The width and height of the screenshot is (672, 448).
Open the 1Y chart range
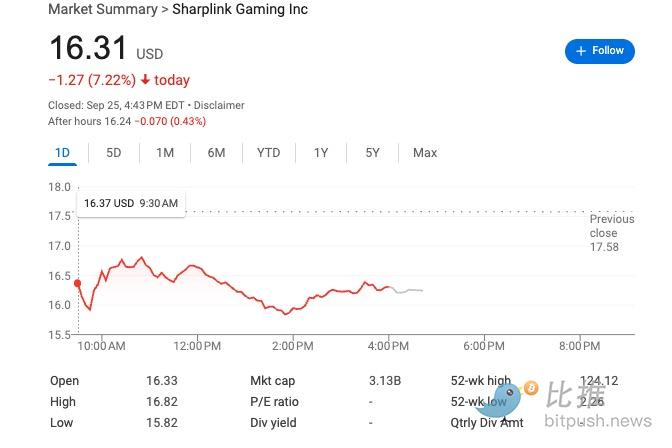[x=321, y=153]
